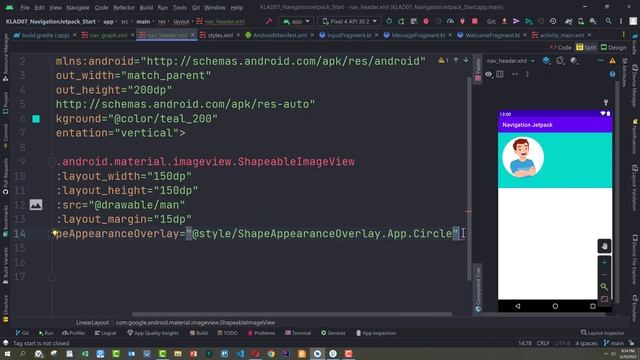This screenshot has width=640, height=360.
Task: Open the Terminal tool window
Action: click(298, 333)
